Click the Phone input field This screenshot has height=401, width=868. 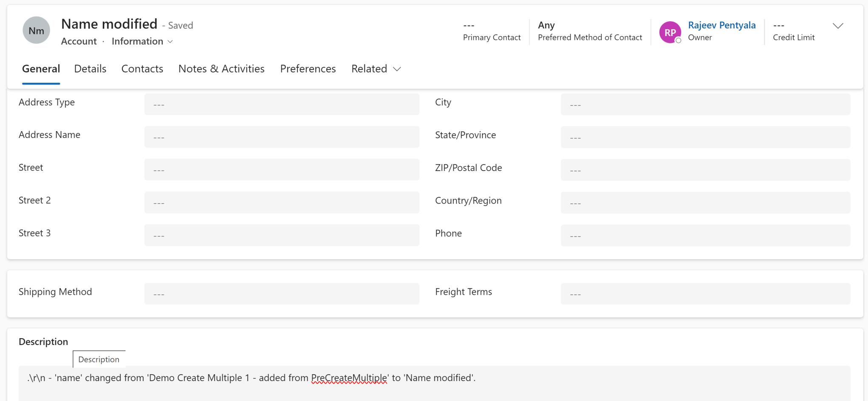[x=705, y=235]
